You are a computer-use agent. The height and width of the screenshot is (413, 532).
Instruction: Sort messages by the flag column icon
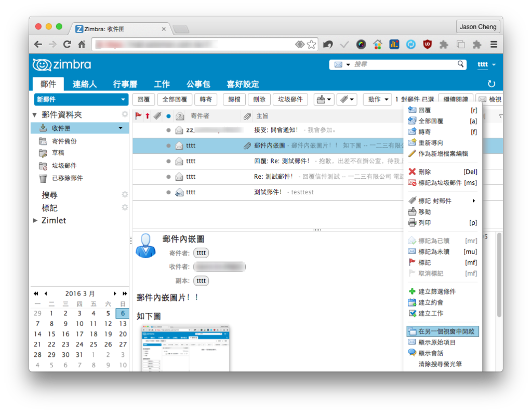138,116
